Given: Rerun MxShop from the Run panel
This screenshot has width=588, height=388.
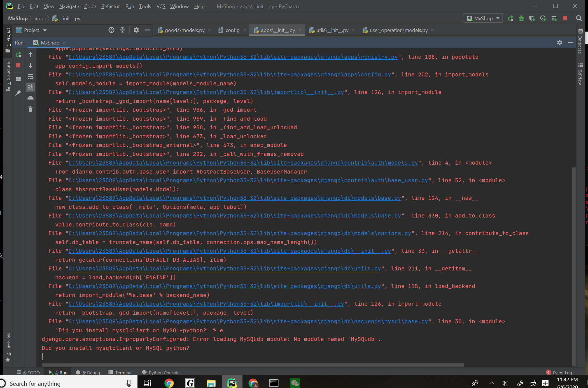Looking at the screenshot, I should [18, 55].
